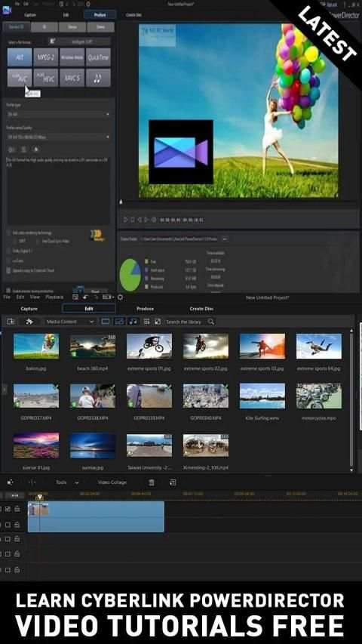Select the motorcycles.mpo thumbnail
This screenshot has width=362, height=644.
pos(319,396)
